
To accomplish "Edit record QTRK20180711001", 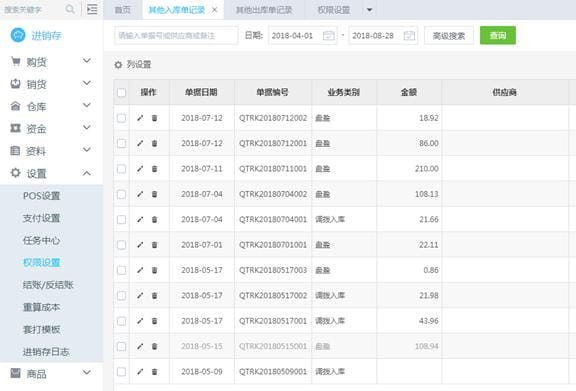I will coord(140,169).
